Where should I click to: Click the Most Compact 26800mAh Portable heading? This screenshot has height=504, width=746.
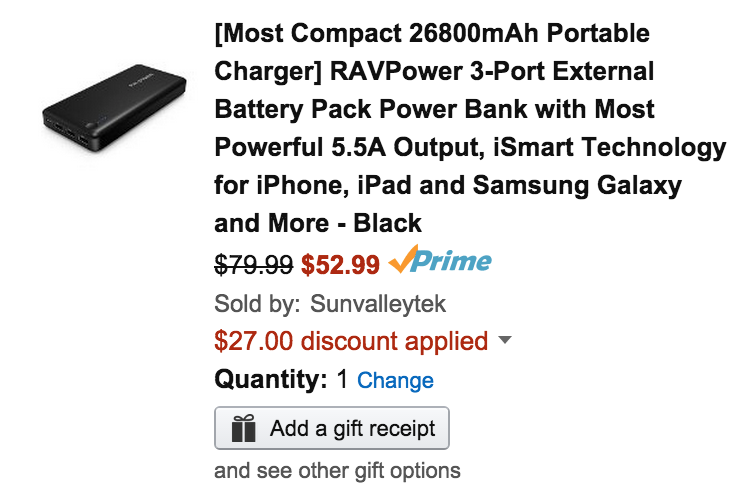click(x=432, y=33)
